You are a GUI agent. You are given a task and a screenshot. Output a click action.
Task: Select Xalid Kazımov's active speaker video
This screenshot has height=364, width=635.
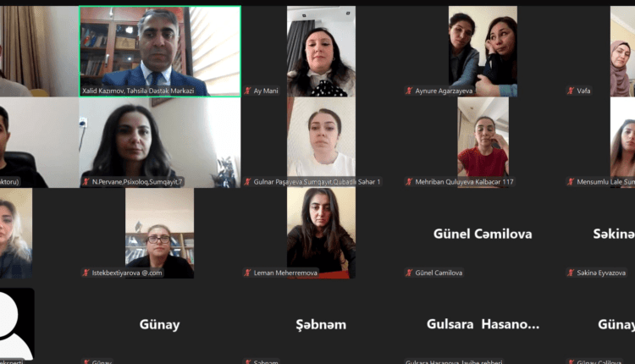pos(160,51)
